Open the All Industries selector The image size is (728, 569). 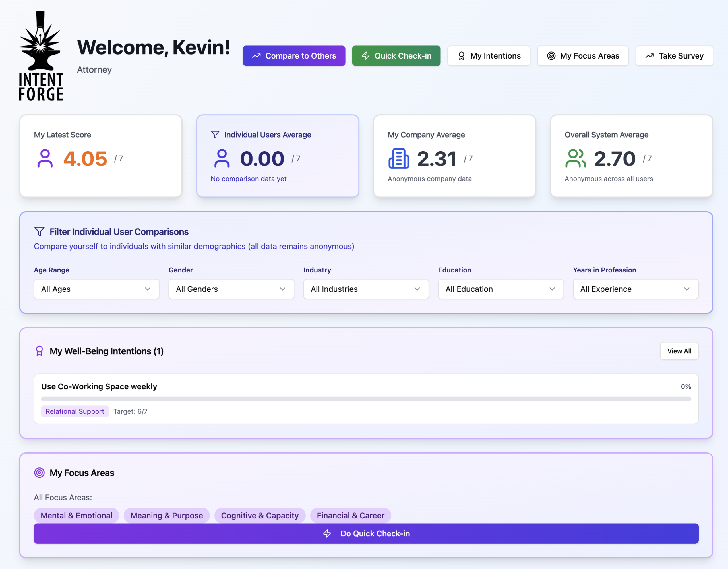pyautogui.click(x=366, y=289)
